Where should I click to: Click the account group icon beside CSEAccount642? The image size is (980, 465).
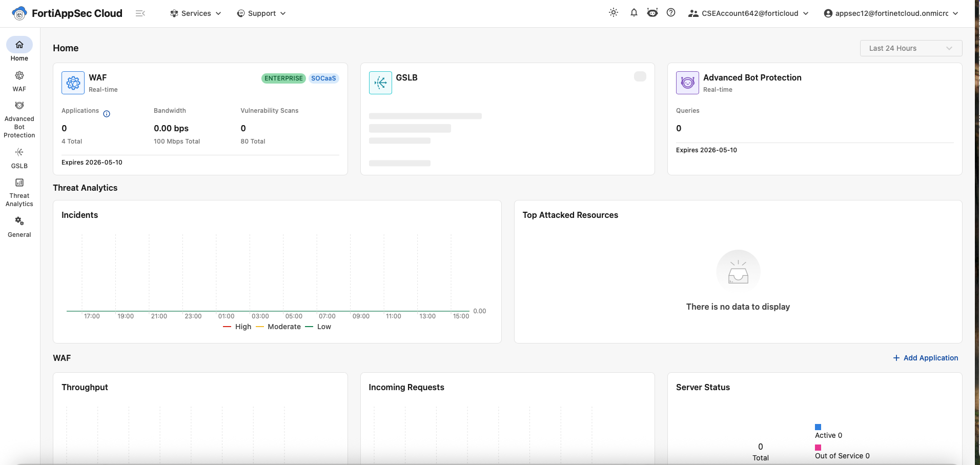(693, 13)
